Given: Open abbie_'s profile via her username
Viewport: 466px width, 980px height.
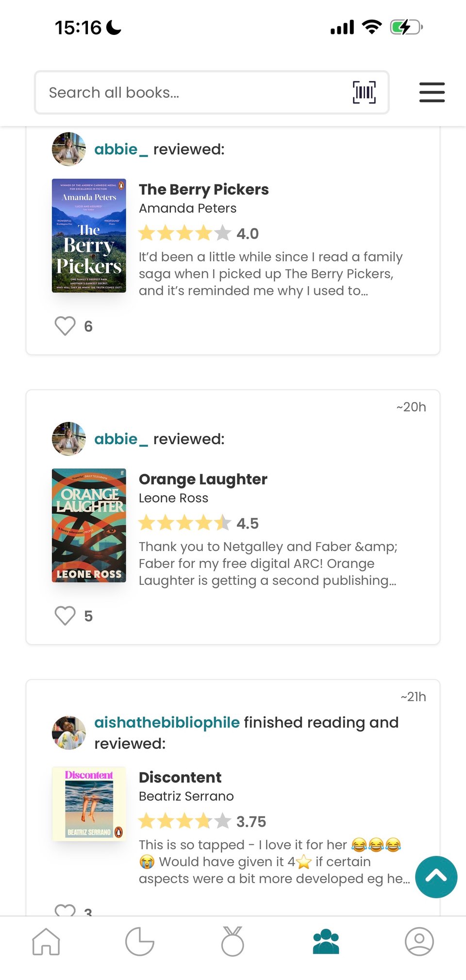Looking at the screenshot, I should (120, 149).
